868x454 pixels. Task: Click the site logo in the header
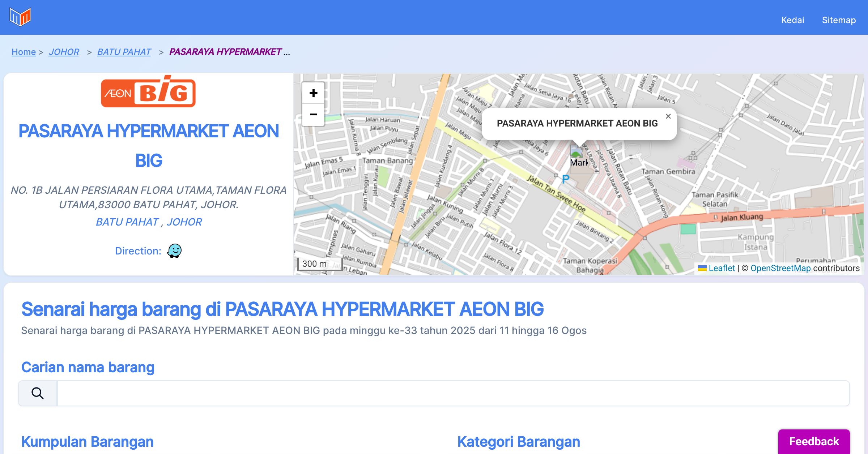20,17
